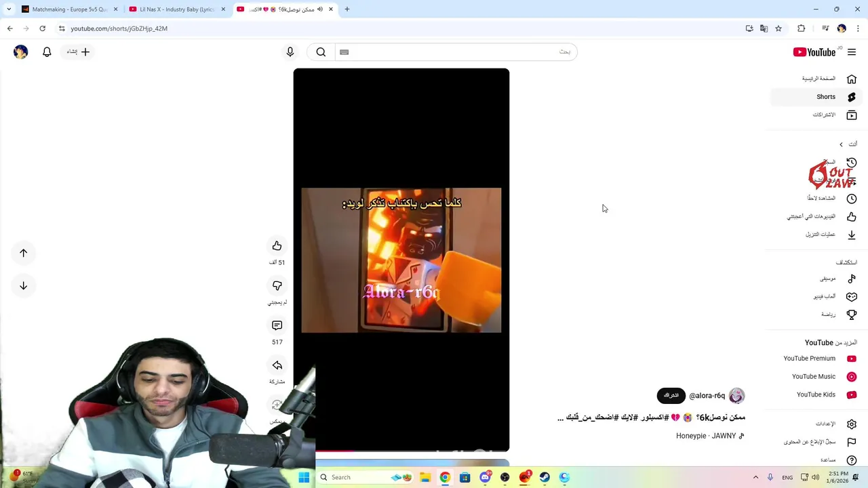The width and height of the screenshot is (868, 488).
Task: Open Chrome three-dot menu
Action: point(858,28)
